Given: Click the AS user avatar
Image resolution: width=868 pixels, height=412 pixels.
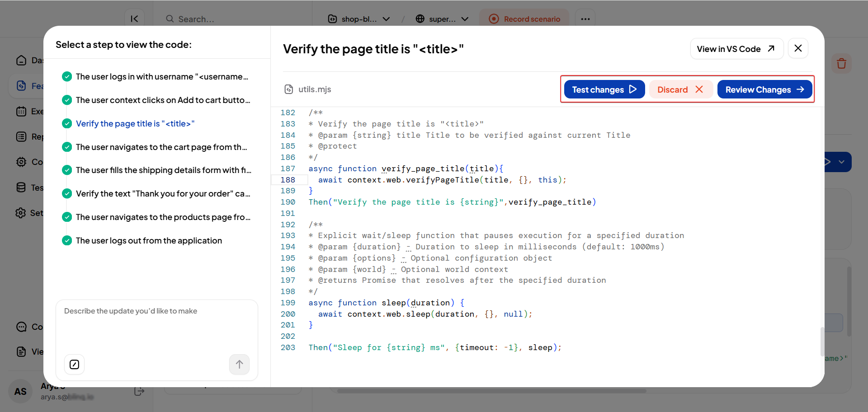Looking at the screenshot, I should tap(20, 391).
